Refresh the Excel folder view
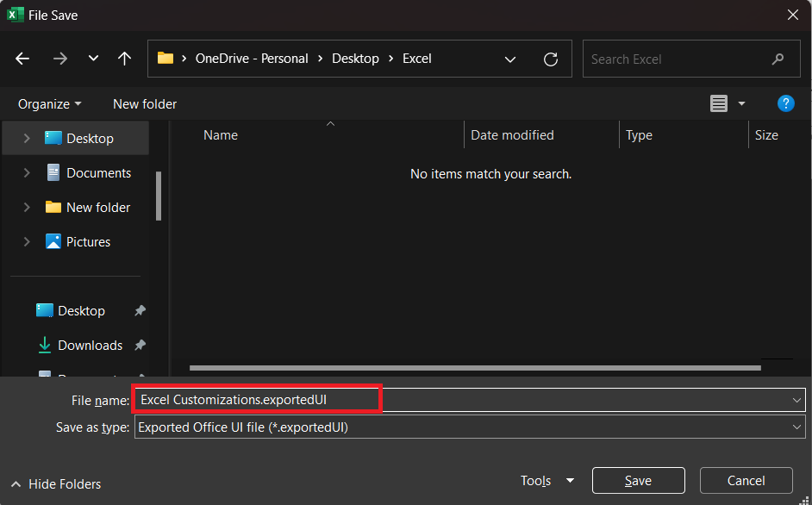 pyautogui.click(x=551, y=59)
